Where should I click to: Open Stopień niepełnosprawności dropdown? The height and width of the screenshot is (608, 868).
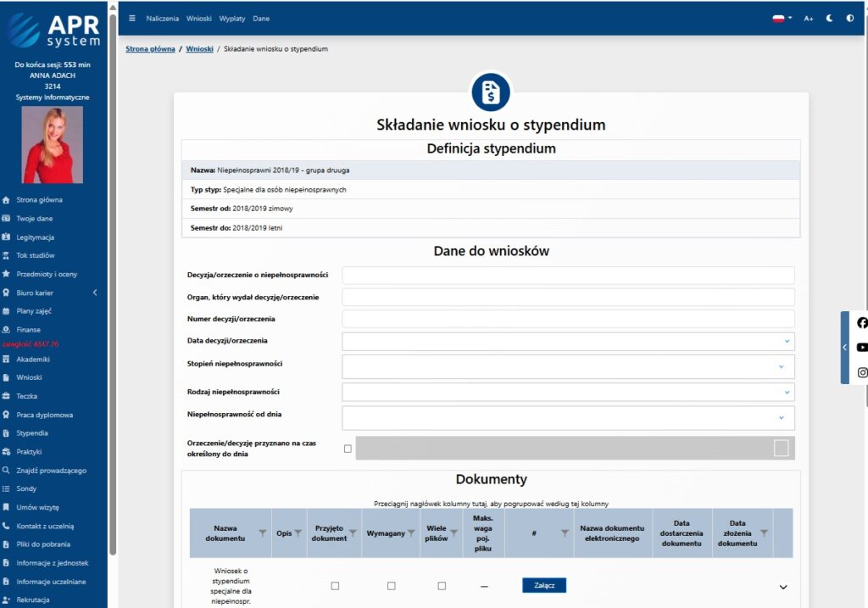pyautogui.click(x=568, y=366)
